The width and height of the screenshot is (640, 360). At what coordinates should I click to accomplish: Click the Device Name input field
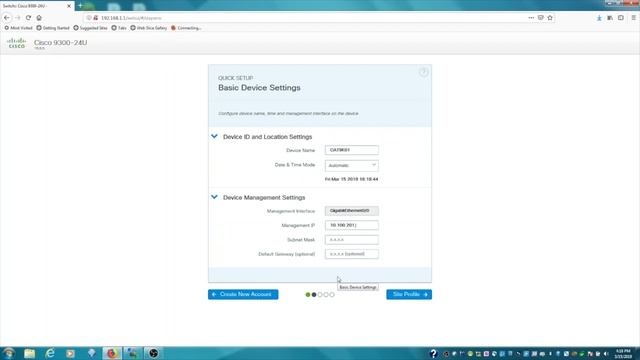tap(351, 150)
